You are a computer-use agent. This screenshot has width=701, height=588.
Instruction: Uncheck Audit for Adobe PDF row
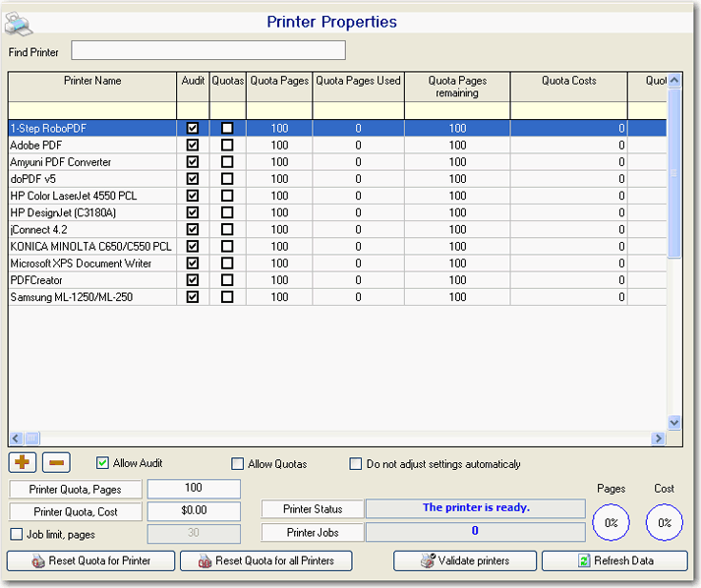click(193, 145)
